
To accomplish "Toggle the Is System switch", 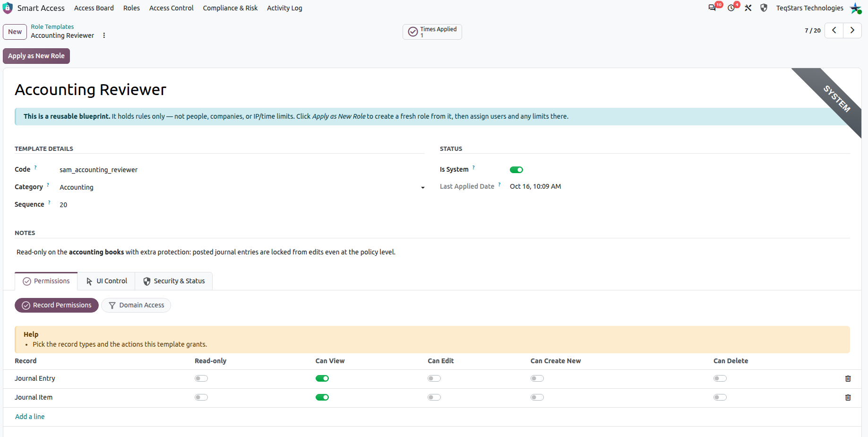I will pyautogui.click(x=516, y=170).
